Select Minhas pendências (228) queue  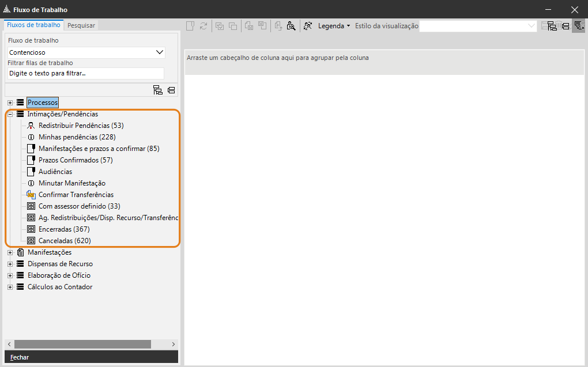click(77, 137)
